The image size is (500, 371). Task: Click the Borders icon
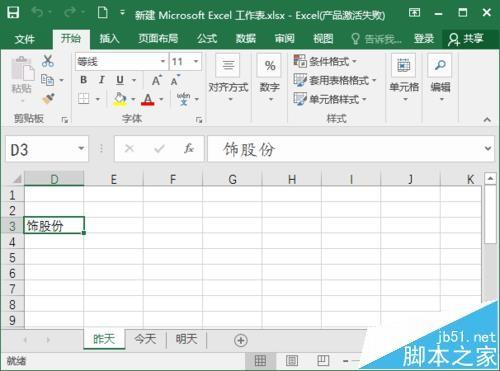pos(83,99)
